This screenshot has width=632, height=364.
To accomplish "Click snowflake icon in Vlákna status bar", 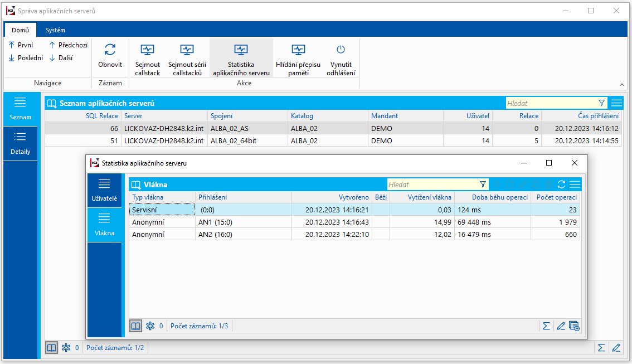I will pos(150,326).
